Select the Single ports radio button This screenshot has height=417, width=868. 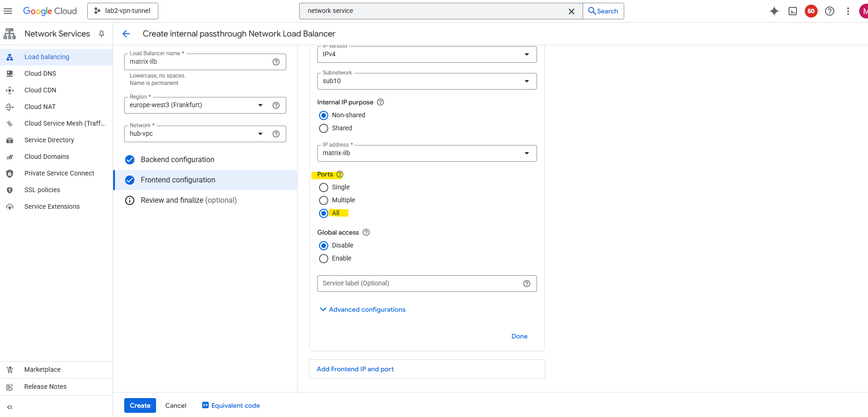(x=324, y=187)
